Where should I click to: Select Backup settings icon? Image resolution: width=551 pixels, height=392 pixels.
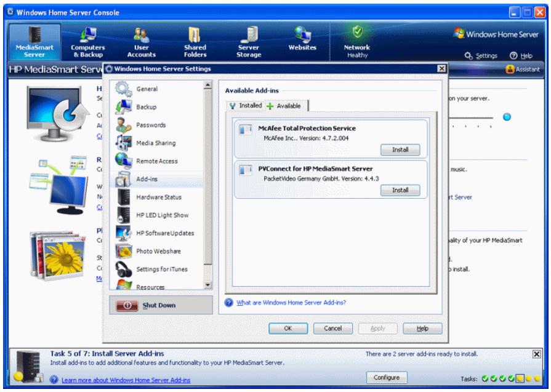click(123, 107)
